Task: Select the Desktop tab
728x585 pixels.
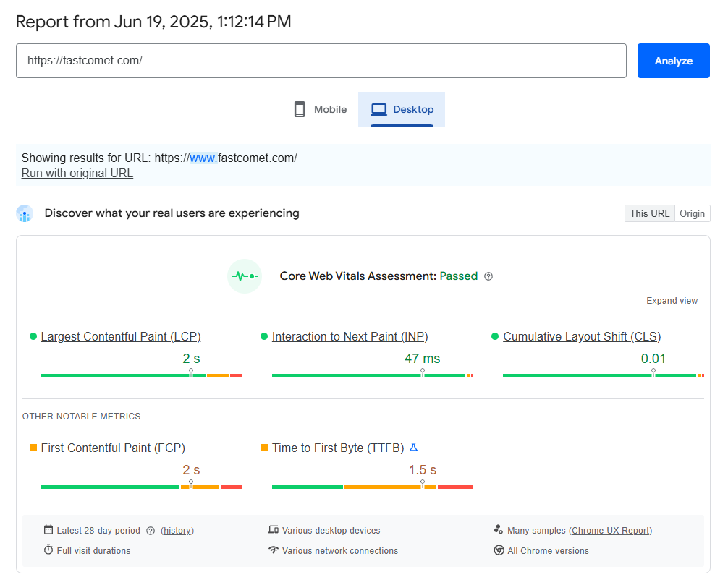Action: [x=402, y=108]
